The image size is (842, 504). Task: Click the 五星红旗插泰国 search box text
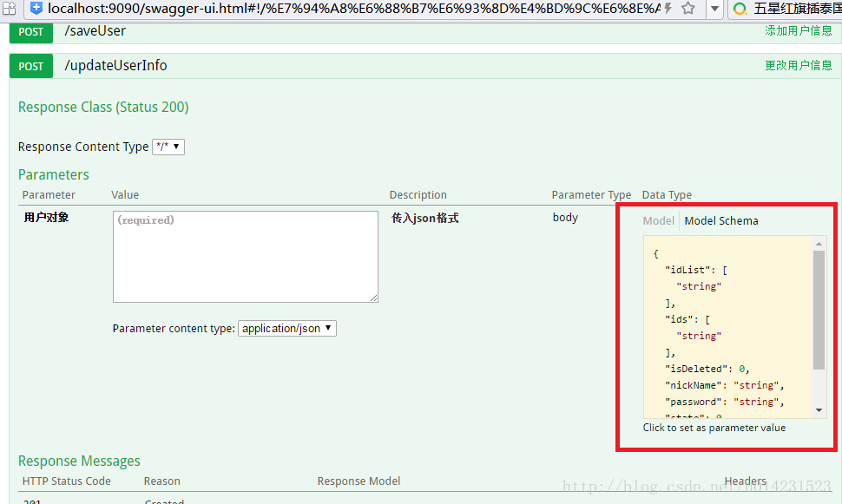coord(797,9)
